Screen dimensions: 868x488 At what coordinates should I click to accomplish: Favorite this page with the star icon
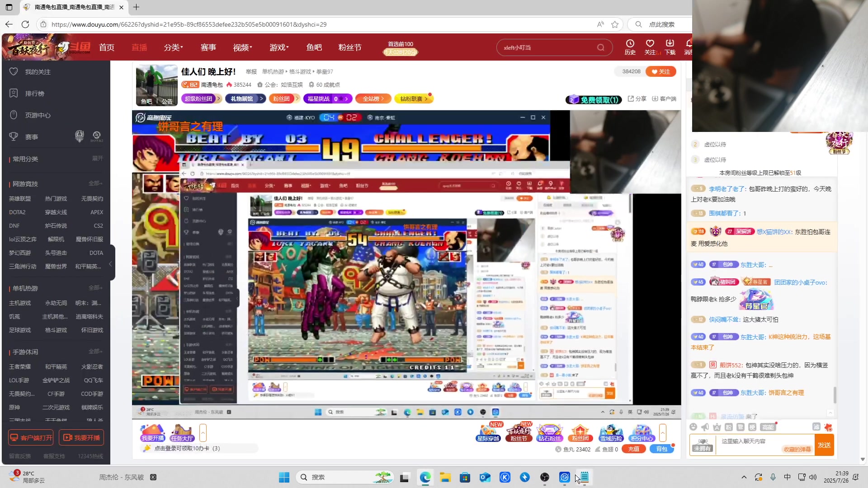(x=615, y=24)
